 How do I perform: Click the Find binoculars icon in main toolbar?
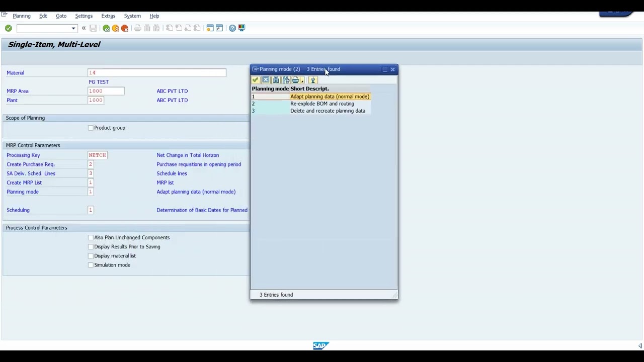coord(147,28)
